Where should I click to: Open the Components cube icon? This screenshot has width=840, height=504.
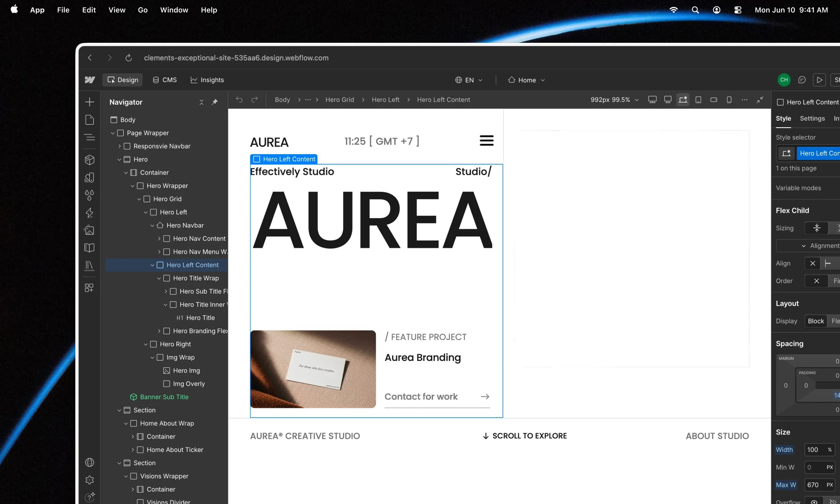point(89,160)
